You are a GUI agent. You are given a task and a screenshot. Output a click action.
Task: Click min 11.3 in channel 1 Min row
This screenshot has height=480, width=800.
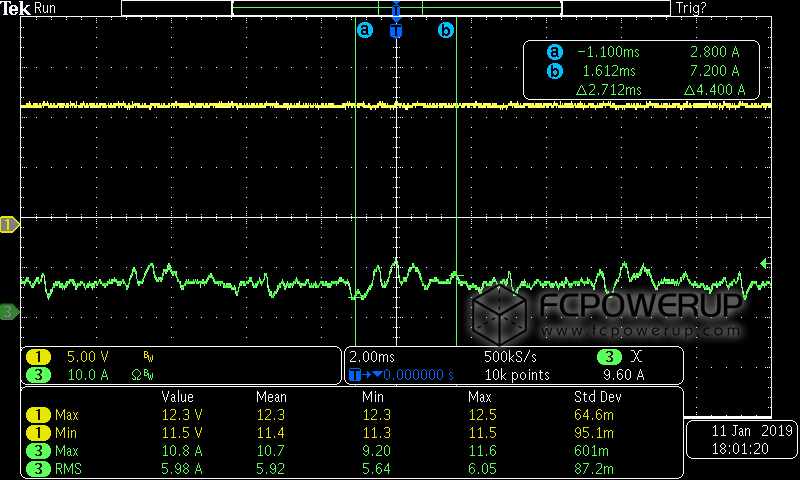click(377, 433)
